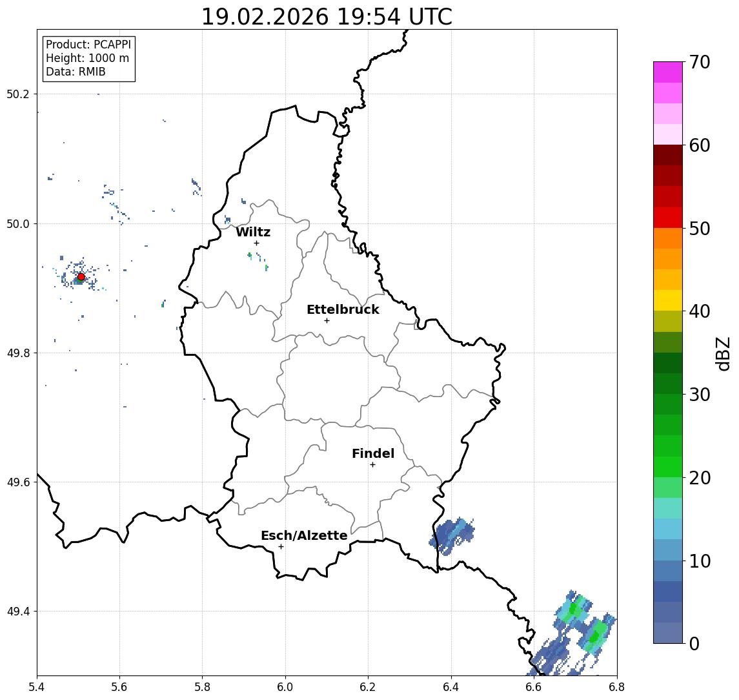Click the colorbar tick label 50
This screenshot has height=700, width=739.
[700, 229]
